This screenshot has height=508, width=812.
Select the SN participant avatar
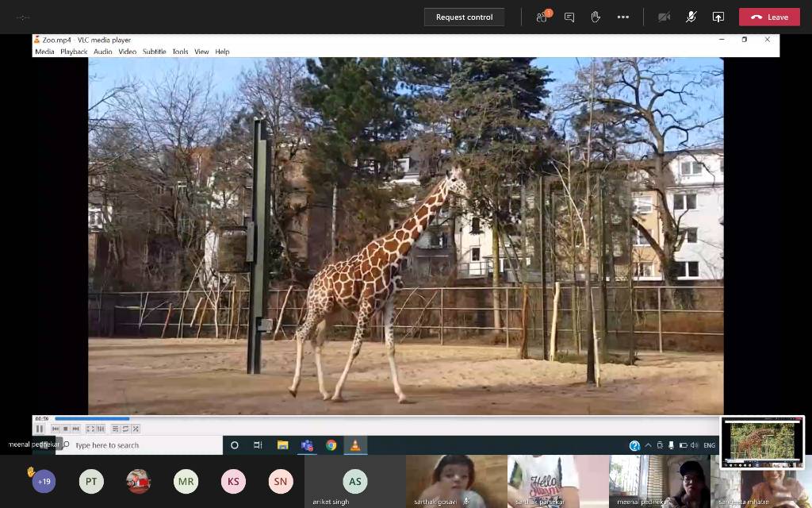coord(281,482)
